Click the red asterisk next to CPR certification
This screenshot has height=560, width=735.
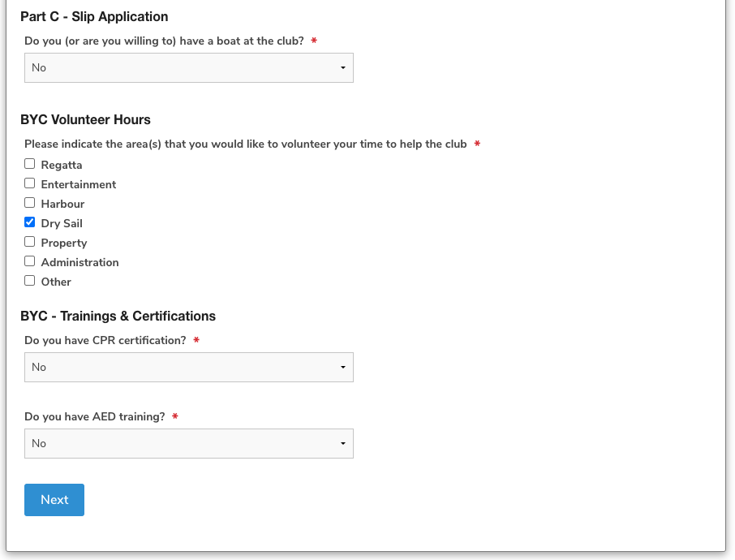point(196,341)
